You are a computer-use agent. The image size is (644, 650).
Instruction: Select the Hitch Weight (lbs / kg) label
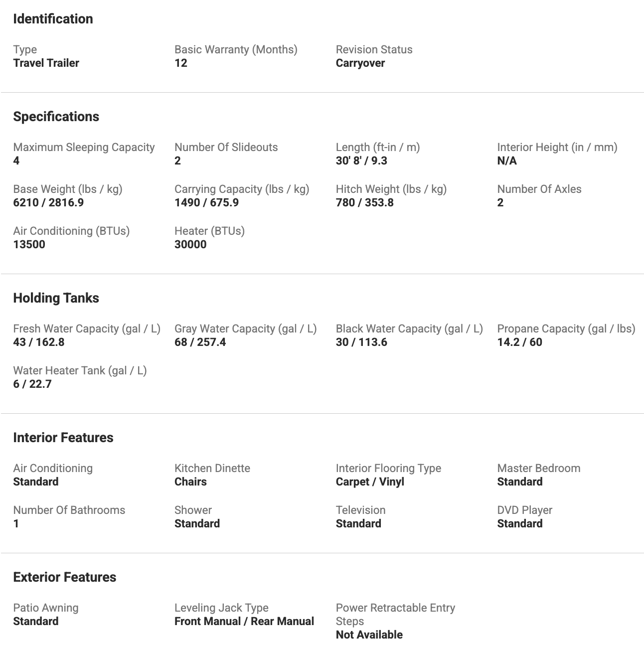tap(391, 189)
